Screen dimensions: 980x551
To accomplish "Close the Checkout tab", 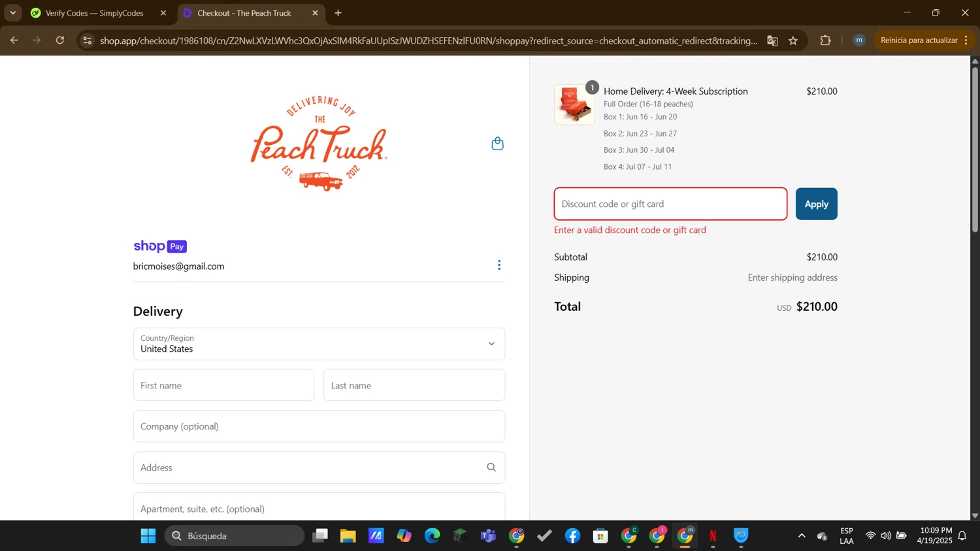I will click(x=315, y=13).
